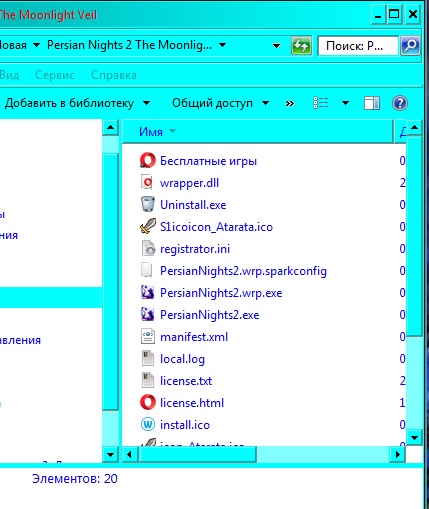Select the file name install.ico
Viewport: 429px width, 509px height.
pos(185,425)
